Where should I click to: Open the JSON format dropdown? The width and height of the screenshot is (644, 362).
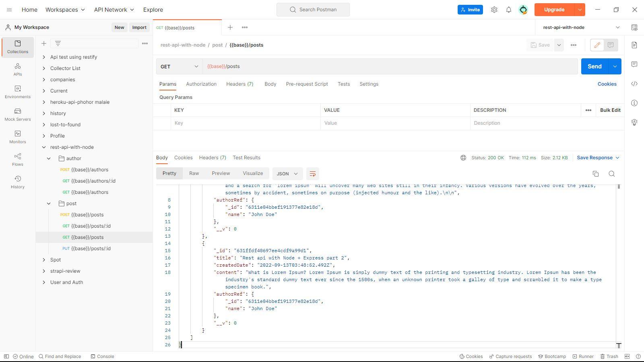(x=287, y=174)
